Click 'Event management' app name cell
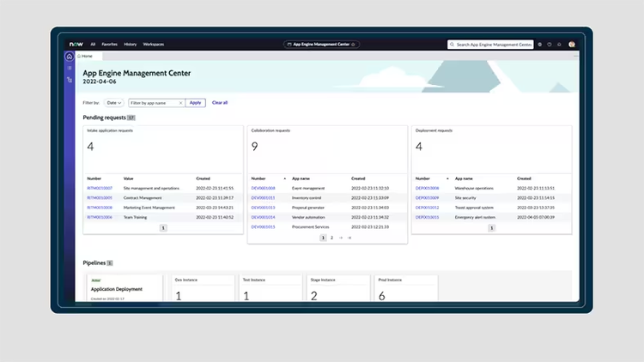This screenshot has width=644, height=362. (308, 189)
